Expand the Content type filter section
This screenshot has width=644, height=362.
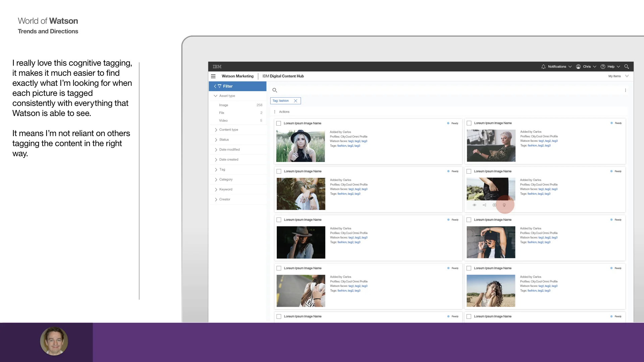pyautogui.click(x=229, y=130)
